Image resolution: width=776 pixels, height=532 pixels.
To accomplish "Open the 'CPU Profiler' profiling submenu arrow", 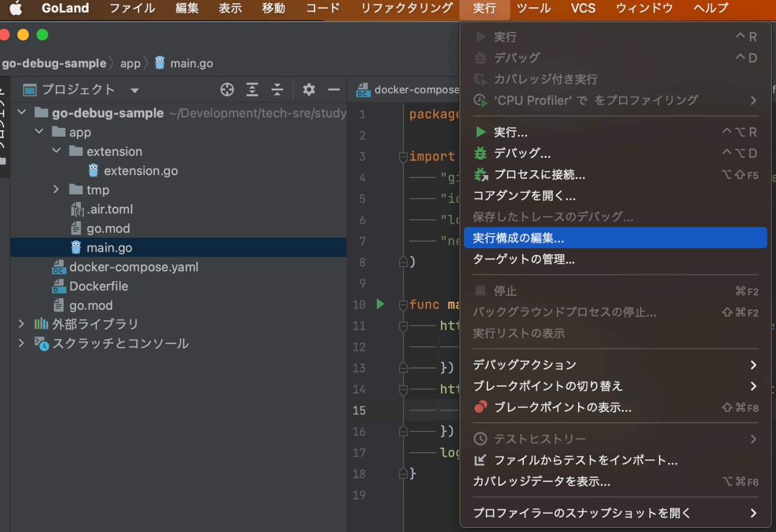I will coord(753,100).
